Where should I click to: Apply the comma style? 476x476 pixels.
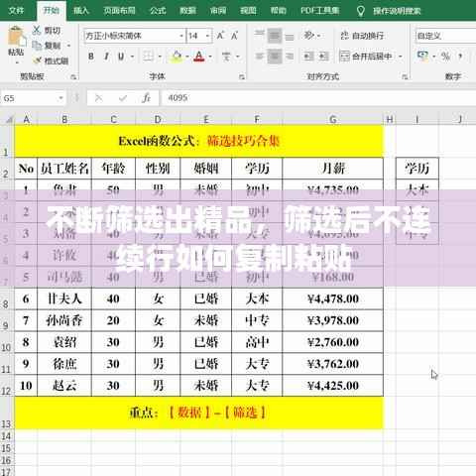(x=460, y=57)
